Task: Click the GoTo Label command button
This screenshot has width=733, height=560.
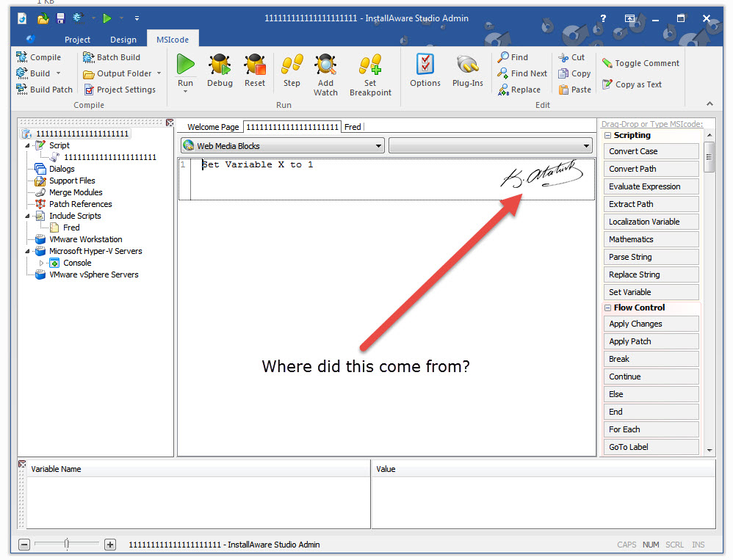Action: [x=651, y=447]
